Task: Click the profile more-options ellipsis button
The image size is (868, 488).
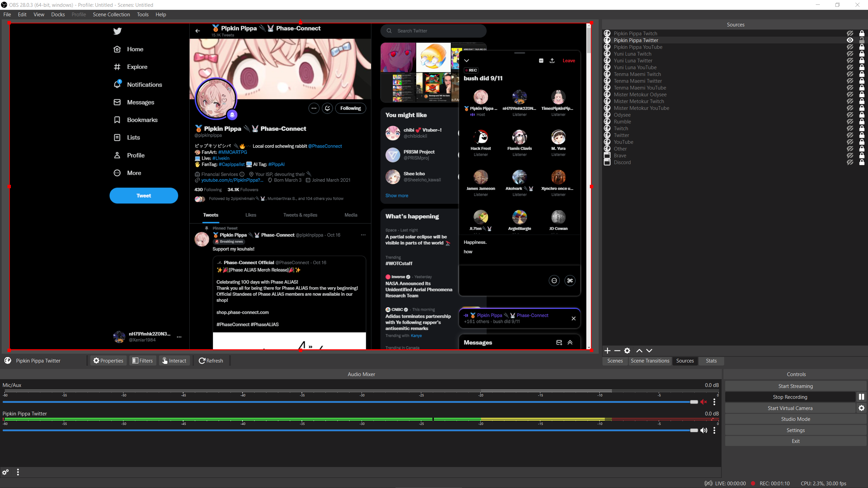Action: [x=314, y=109]
